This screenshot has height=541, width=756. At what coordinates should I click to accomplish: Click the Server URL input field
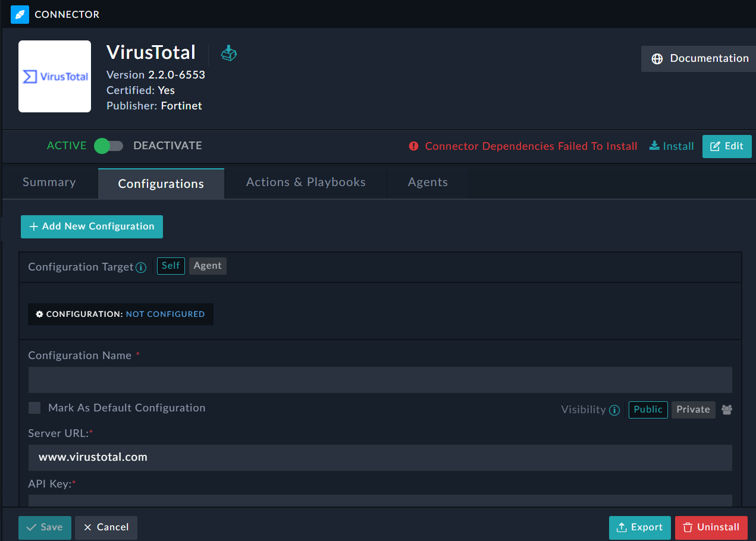(380, 458)
